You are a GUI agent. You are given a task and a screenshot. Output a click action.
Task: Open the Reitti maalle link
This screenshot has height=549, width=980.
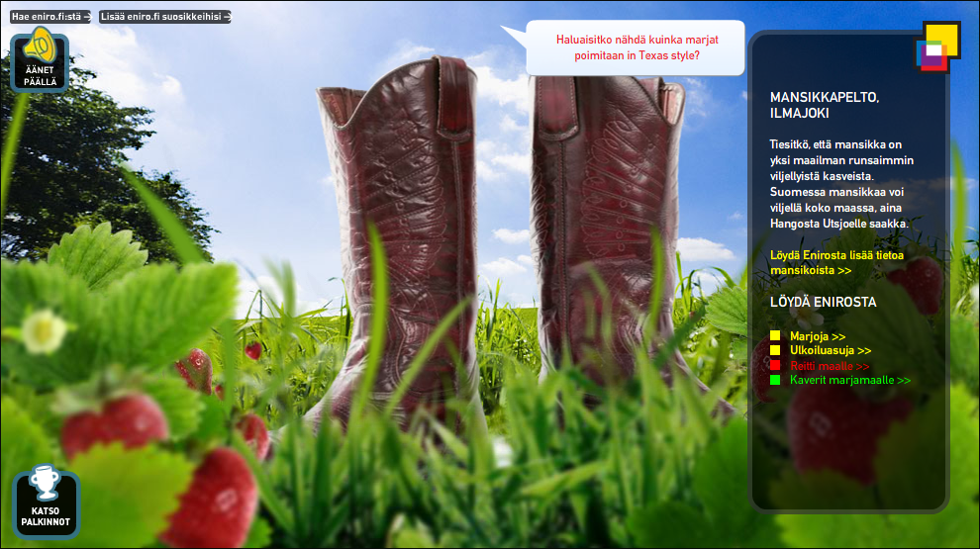point(830,366)
